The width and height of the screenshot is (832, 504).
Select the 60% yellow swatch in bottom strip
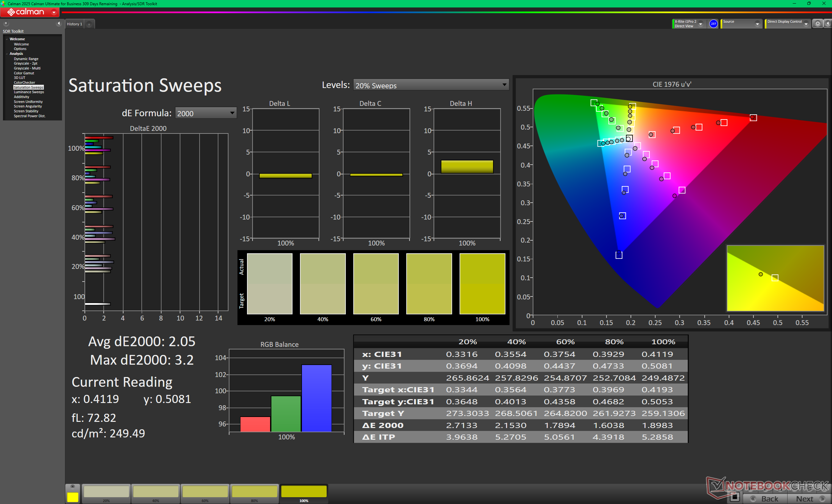[x=205, y=492]
